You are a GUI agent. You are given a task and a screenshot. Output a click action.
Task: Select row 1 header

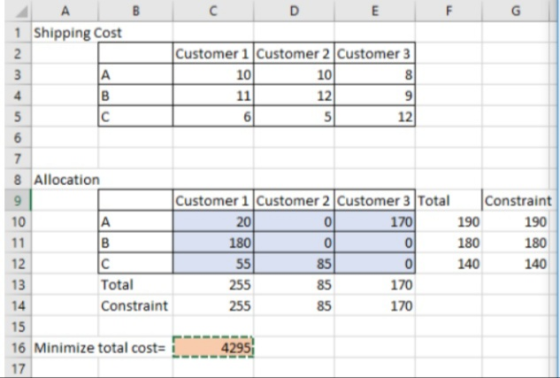point(18,33)
